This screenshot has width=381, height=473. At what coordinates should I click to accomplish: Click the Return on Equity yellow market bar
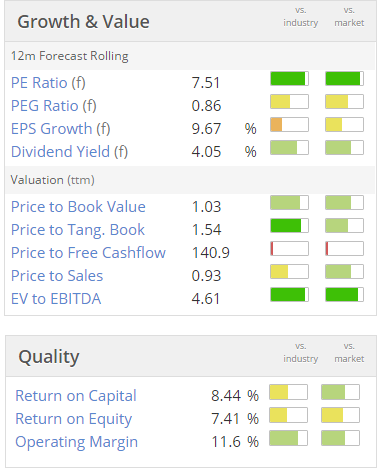coord(340,415)
